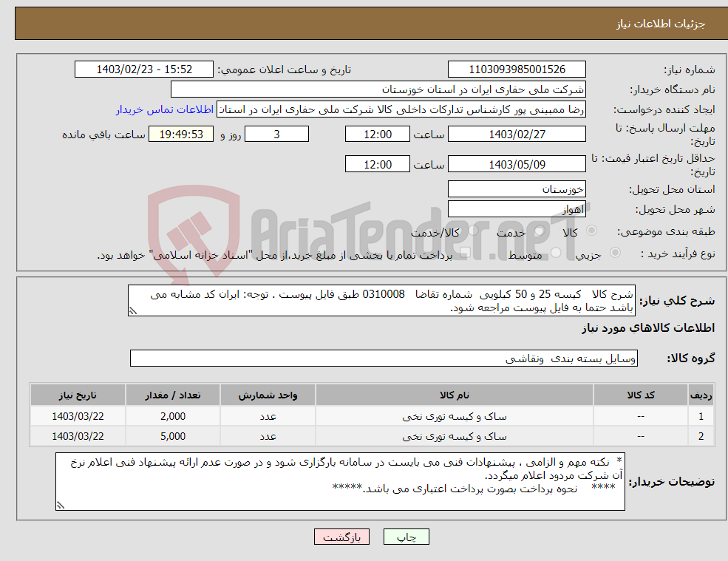Click the request creator field
728x561 pixels.
[401, 109]
